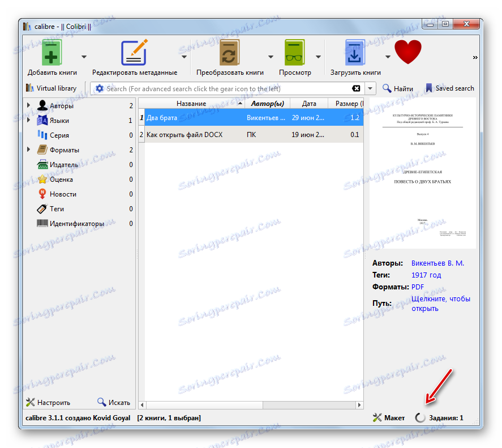Click the Languages category icon
This screenshot has height=448, width=502.
coord(42,121)
